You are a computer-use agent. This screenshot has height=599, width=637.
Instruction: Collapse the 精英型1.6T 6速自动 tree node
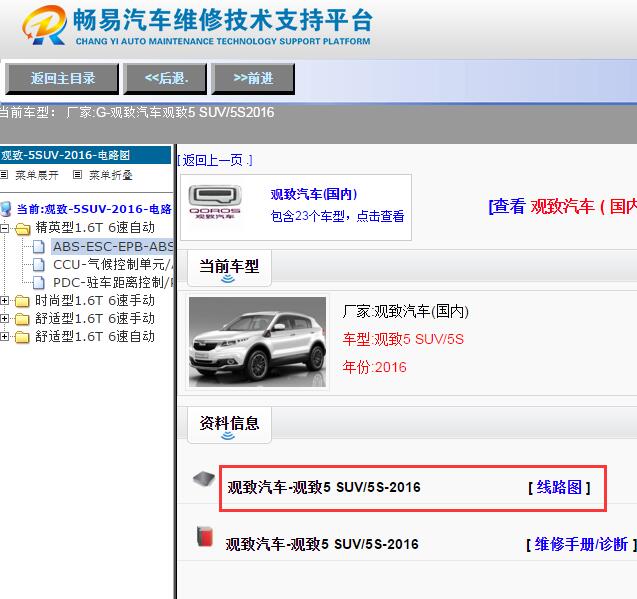[4, 228]
